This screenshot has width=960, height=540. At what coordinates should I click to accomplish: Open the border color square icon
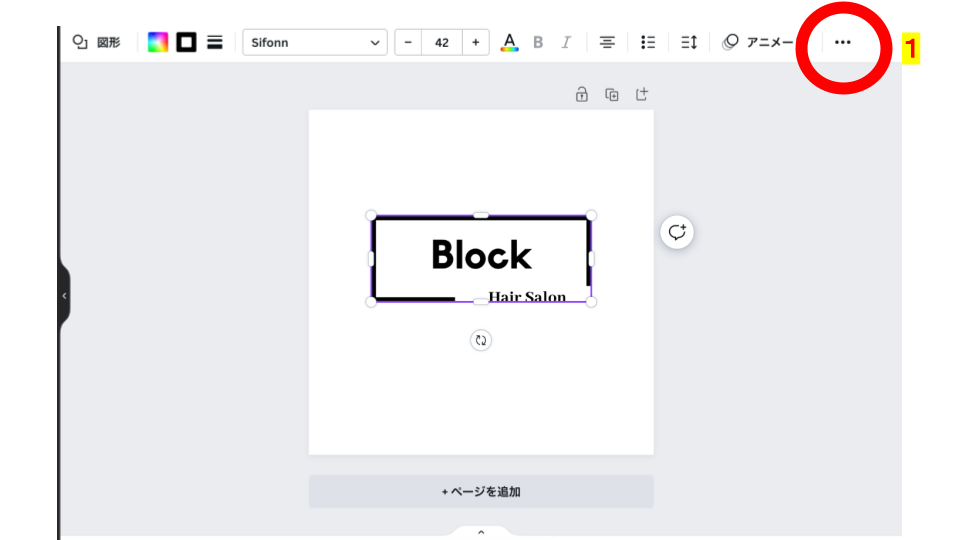click(186, 42)
